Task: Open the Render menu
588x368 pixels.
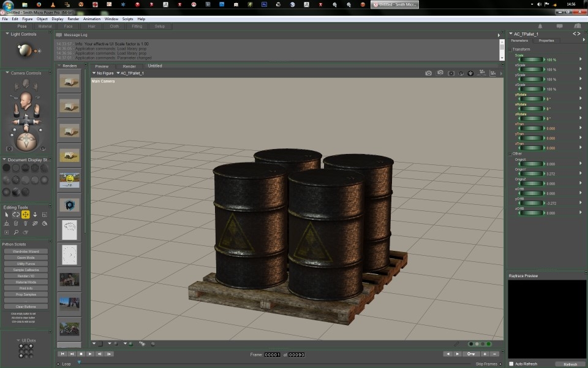Action: pos(73,19)
